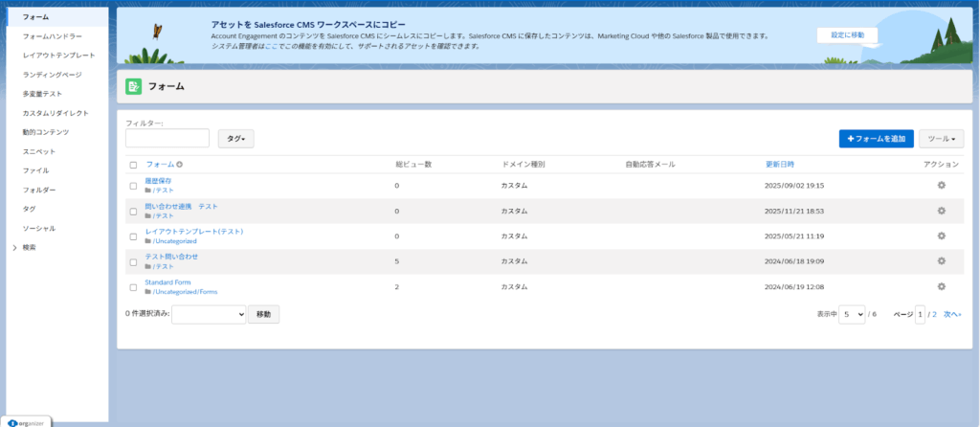Click 次へ» to go to next page
Screen dimensions: 980x427
coord(952,314)
